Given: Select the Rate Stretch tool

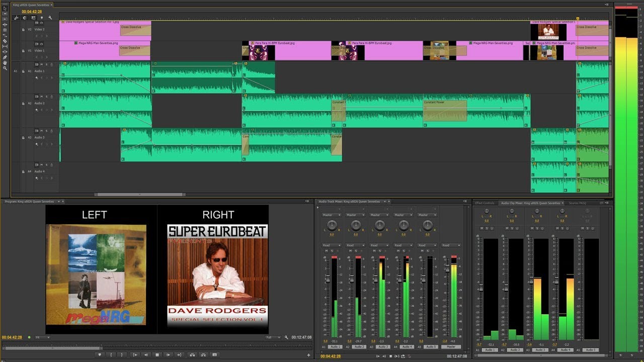Looking at the screenshot, I should 5,35.
